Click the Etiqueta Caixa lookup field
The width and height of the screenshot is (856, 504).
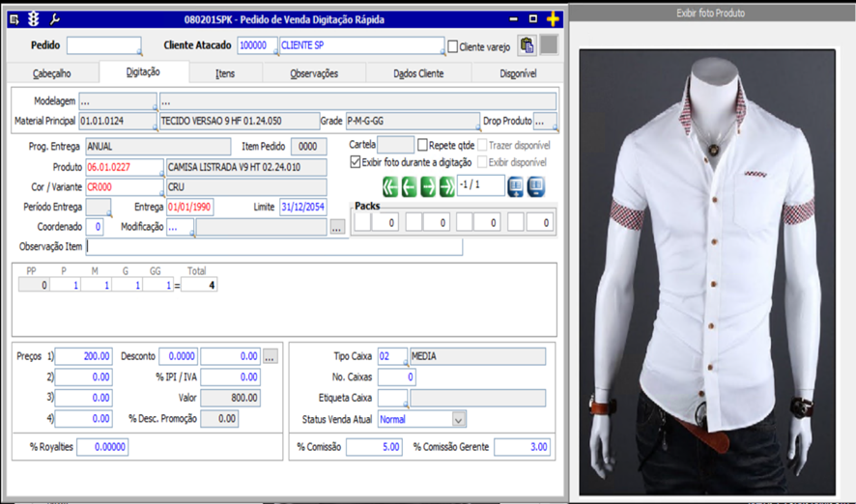[392, 398]
